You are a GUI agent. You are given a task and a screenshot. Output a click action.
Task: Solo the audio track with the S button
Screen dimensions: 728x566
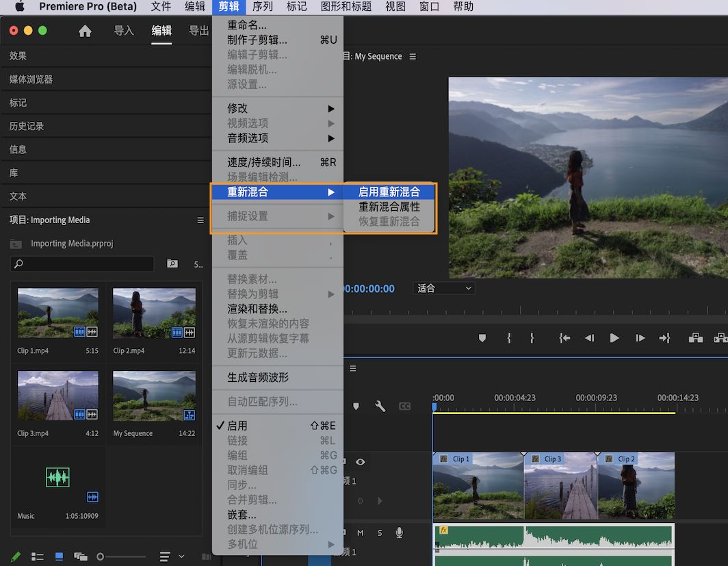click(x=380, y=532)
